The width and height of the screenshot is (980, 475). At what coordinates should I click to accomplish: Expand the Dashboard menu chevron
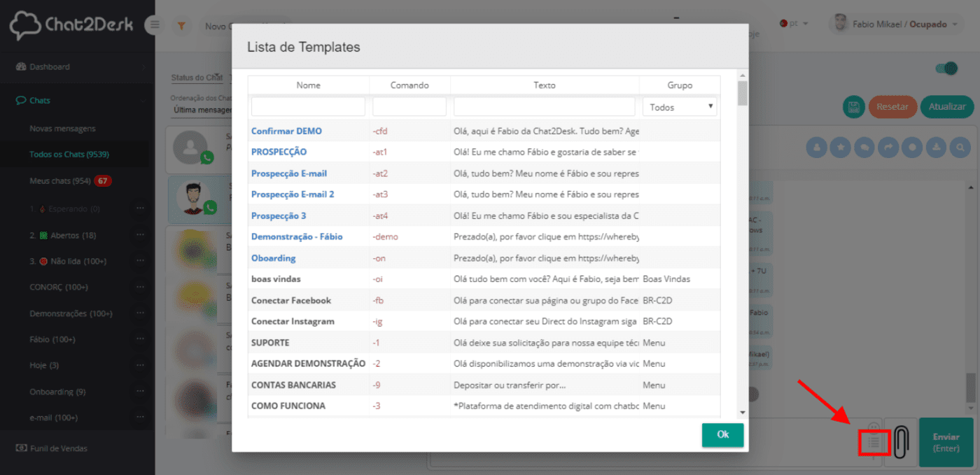[x=143, y=67]
